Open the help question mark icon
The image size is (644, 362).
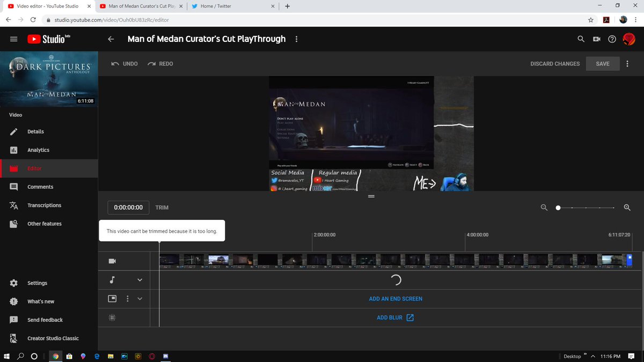[x=612, y=39]
